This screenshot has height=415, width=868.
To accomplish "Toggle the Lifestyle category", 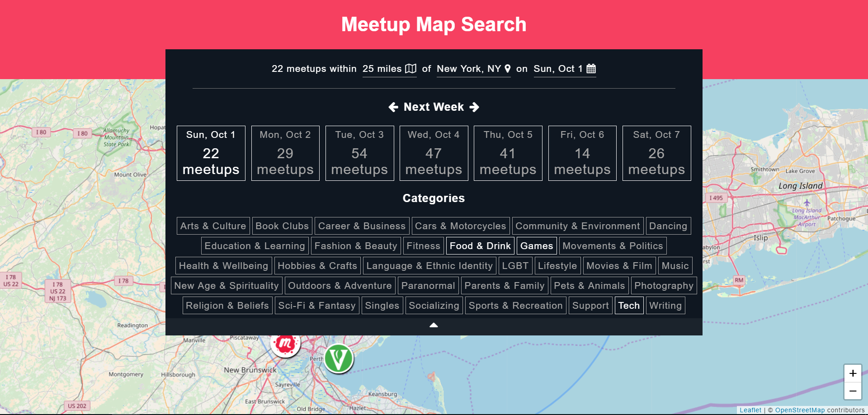I will (557, 266).
